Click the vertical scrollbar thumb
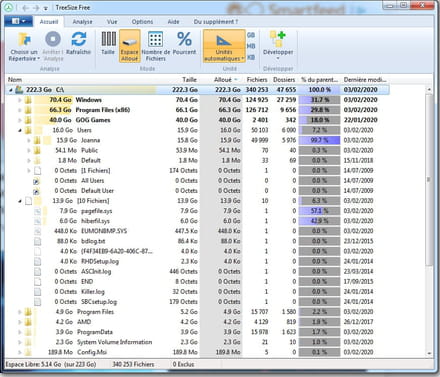 point(429,180)
